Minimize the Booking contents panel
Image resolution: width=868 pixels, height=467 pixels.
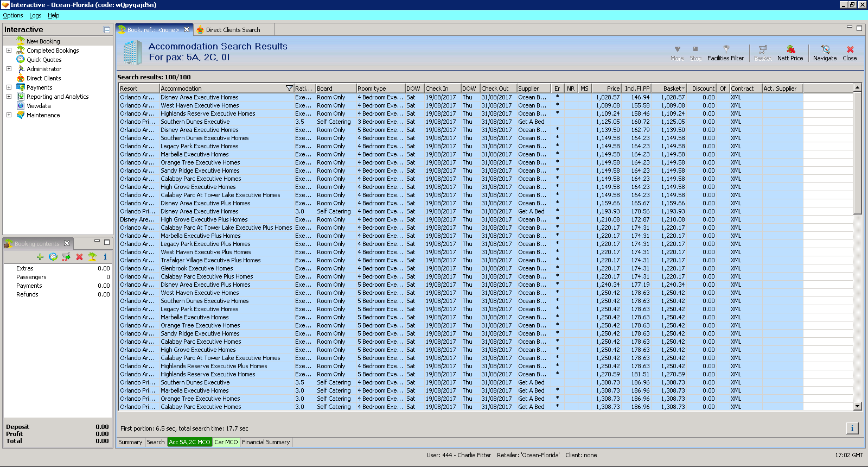97,241
